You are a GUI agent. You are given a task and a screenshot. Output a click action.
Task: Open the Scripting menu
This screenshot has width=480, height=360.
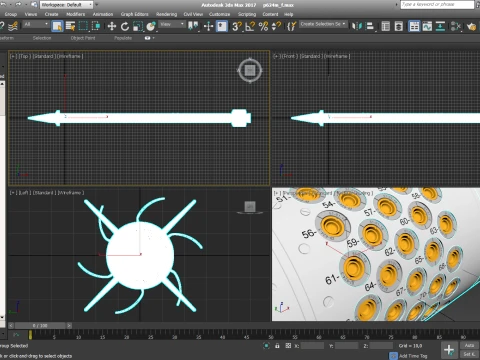[x=247, y=14]
